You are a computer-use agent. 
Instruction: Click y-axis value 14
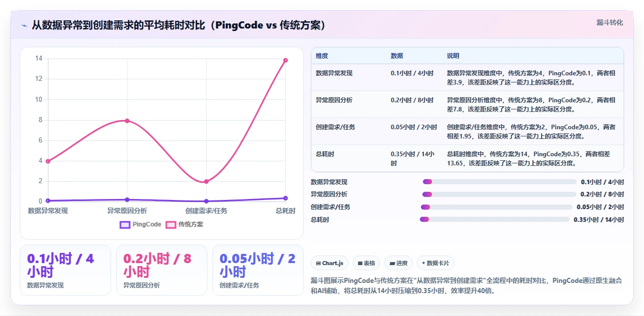(39, 59)
